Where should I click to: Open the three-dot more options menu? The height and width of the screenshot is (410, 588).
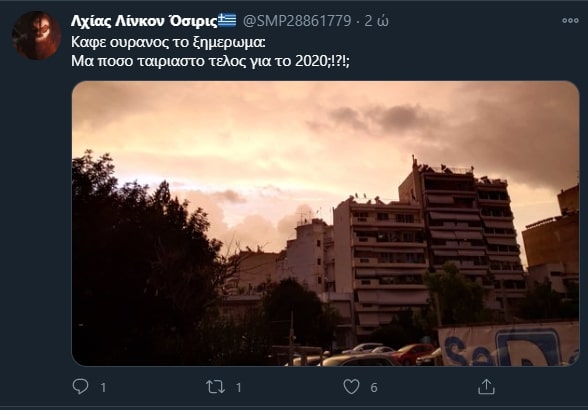(x=570, y=20)
